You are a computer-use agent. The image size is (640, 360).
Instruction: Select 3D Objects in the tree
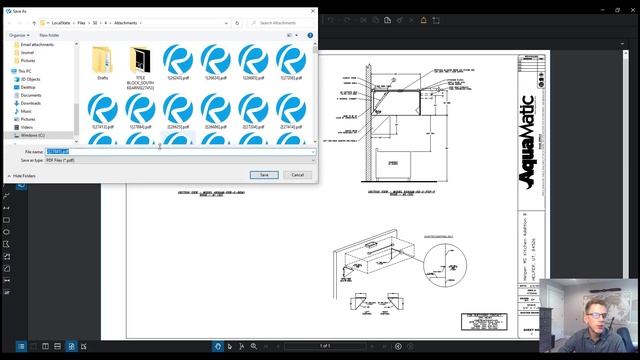click(30, 79)
